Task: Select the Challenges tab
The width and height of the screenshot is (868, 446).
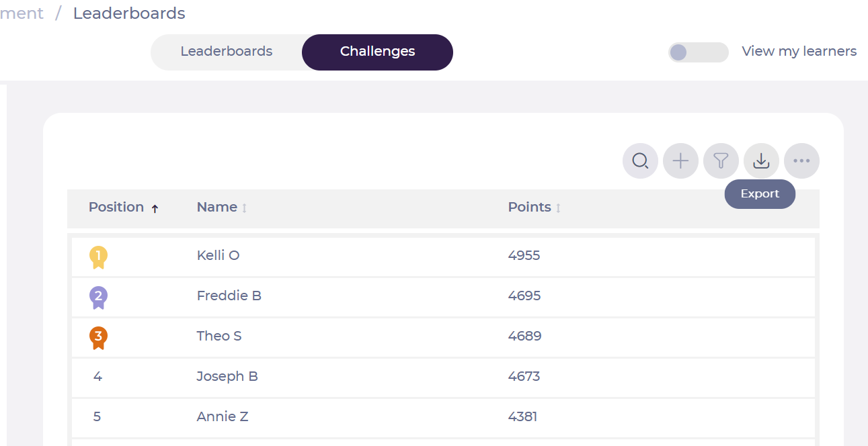Action: click(377, 52)
